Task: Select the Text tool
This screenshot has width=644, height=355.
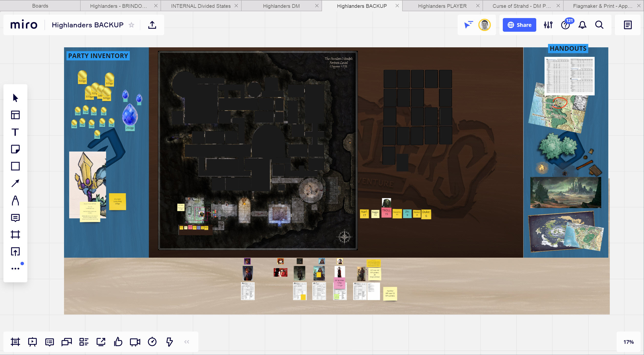Action: tap(15, 132)
